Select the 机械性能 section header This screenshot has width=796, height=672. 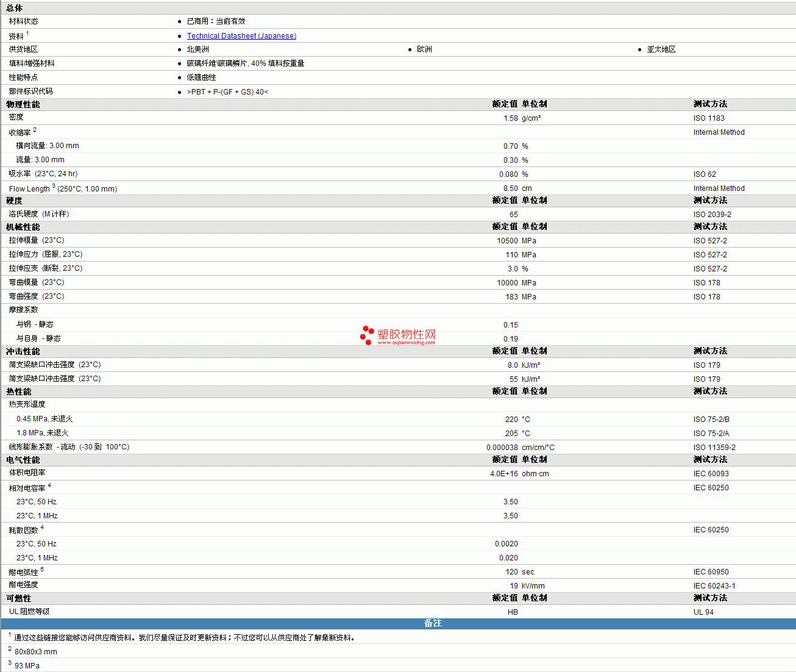[23, 227]
